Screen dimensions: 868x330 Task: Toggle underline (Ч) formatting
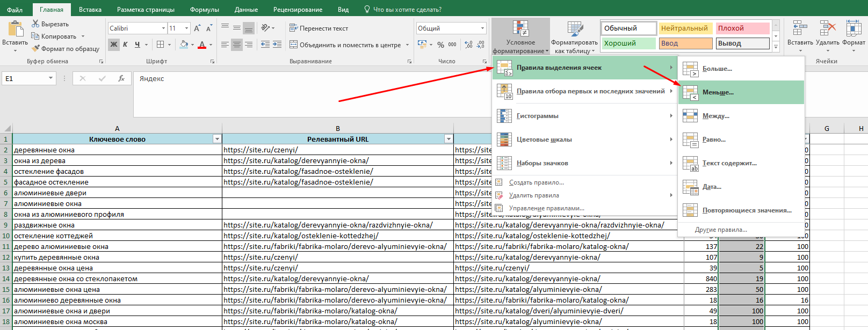pyautogui.click(x=138, y=45)
